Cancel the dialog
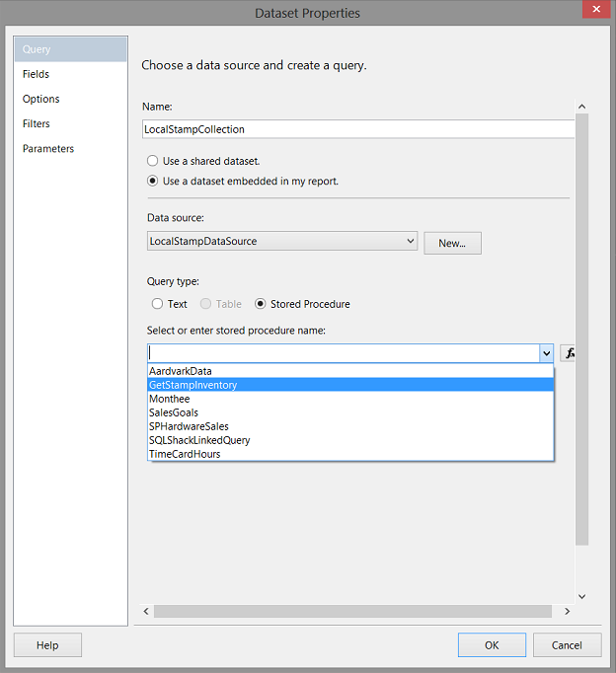 [x=567, y=645]
